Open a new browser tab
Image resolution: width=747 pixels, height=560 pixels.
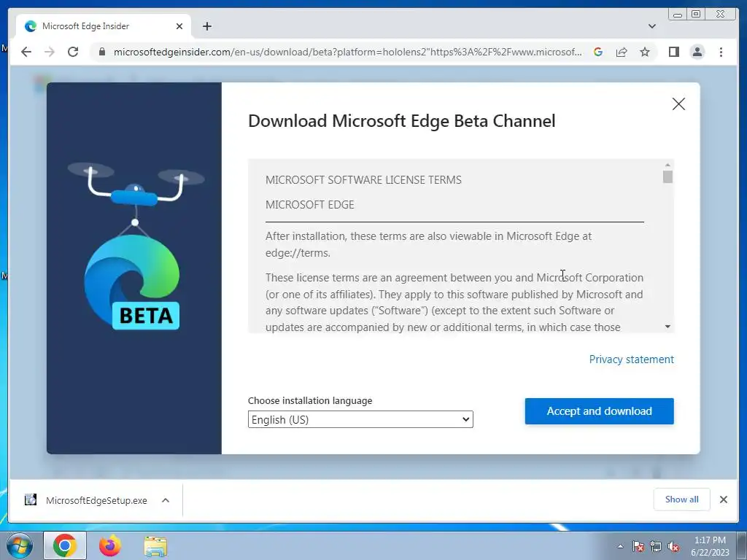206,26
